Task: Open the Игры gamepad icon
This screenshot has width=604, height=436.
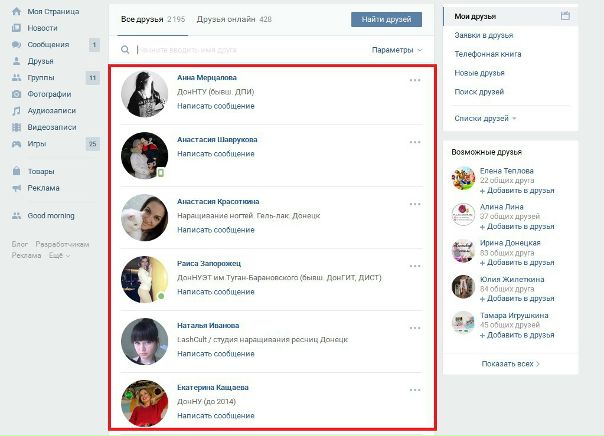Action: point(16,144)
